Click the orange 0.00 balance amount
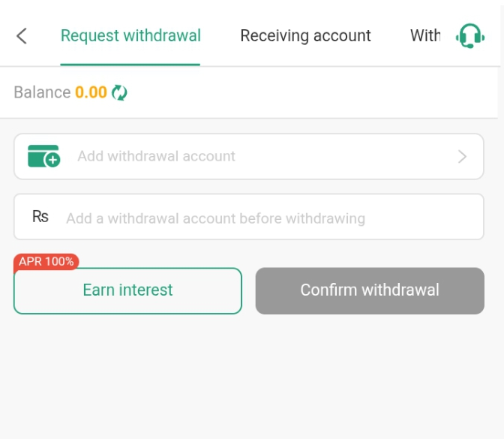Viewport: 504px width, 439px height. pyautogui.click(x=91, y=92)
